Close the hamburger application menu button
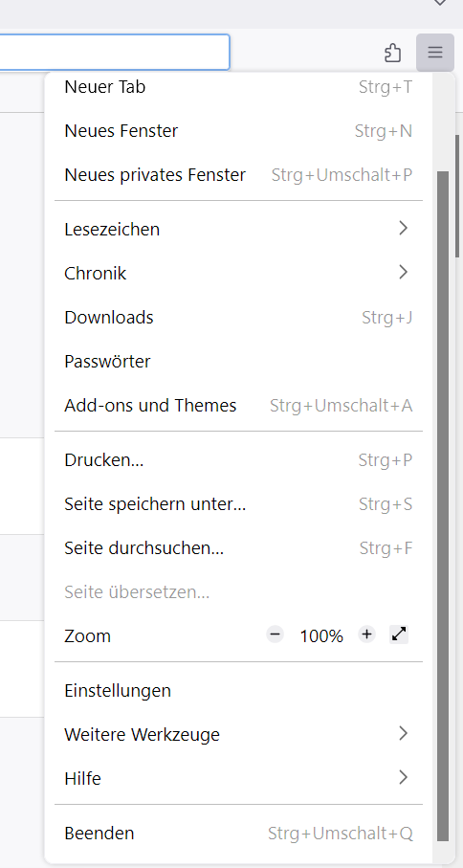 pos(435,53)
